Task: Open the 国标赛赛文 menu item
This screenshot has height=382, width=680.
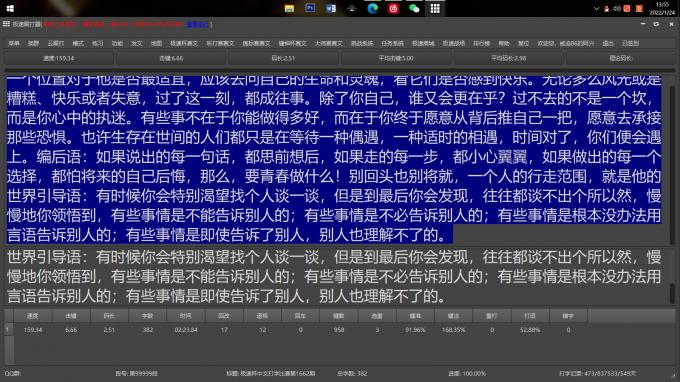Action: 256,43
